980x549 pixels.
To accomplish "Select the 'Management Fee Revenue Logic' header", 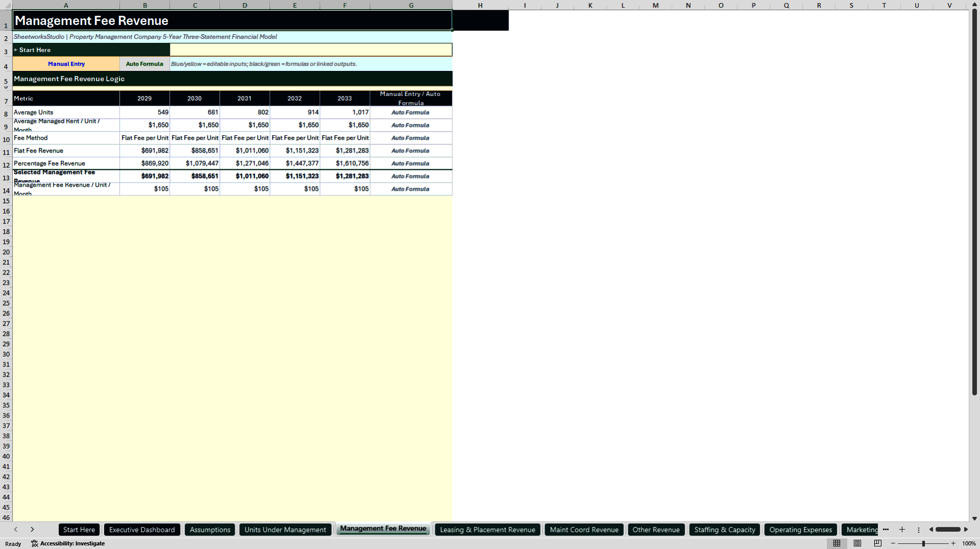I will (232, 79).
